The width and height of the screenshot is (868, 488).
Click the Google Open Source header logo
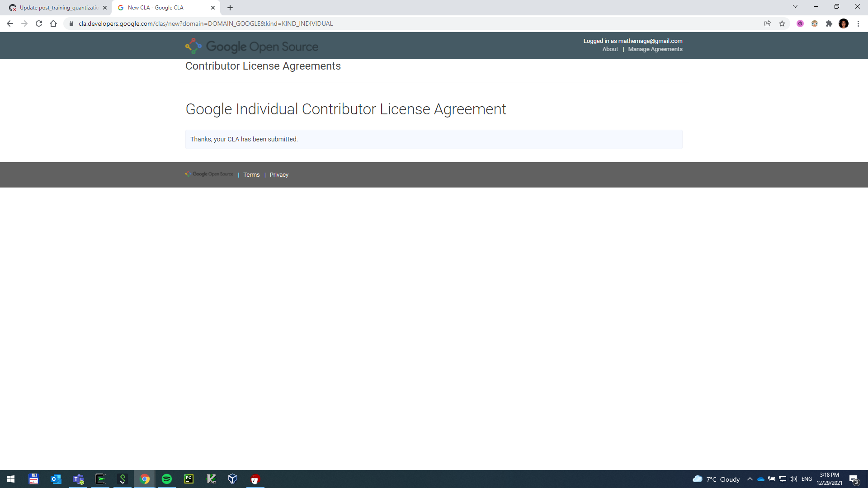coord(252,46)
